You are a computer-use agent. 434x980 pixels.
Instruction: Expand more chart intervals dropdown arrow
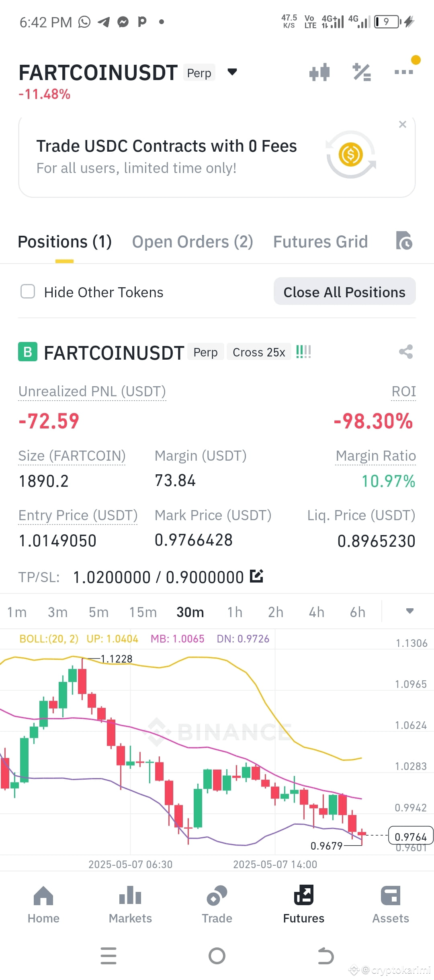409,611
